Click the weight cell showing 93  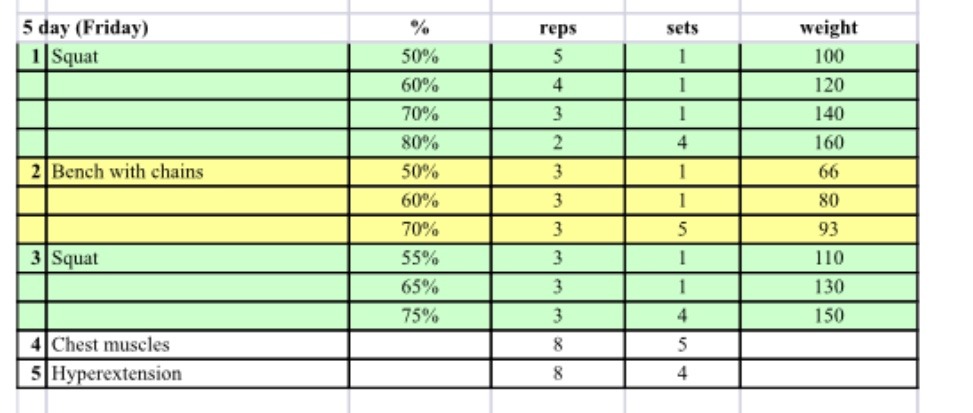pos(828,230)
